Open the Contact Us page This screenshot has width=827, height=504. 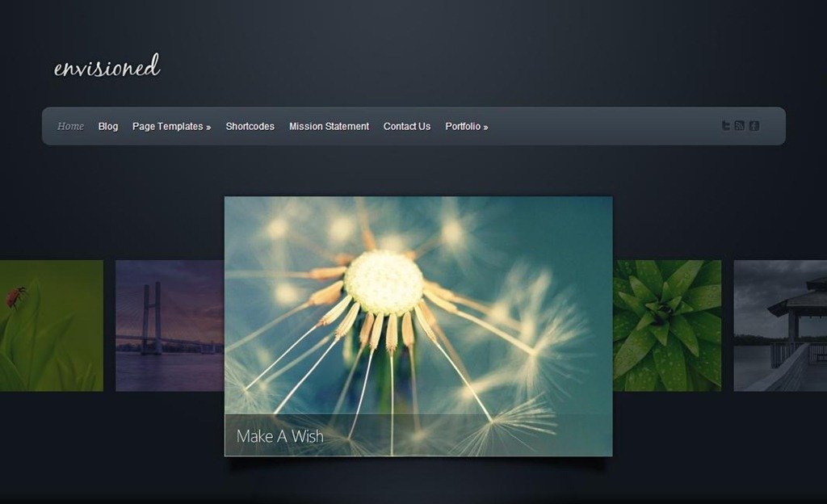tap(407, 127)
